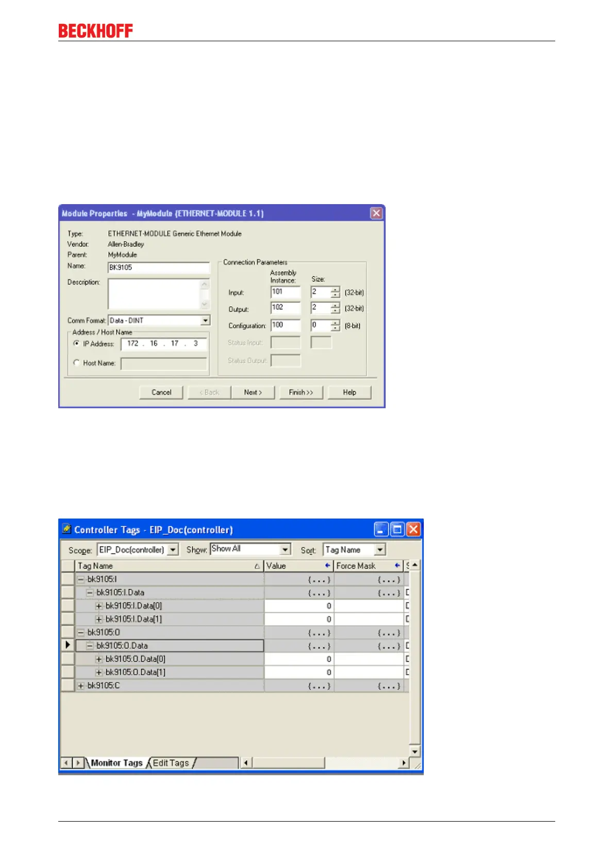The height and width of the screenshot is (868, 614).
Task: Collapse the bk9105:O tag node
Action: (80, 632)
